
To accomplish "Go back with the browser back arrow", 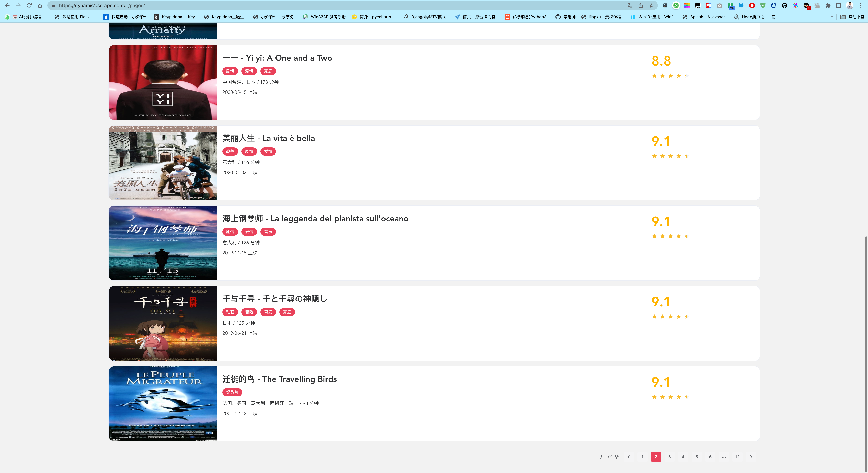I will (x=7, y=5).
